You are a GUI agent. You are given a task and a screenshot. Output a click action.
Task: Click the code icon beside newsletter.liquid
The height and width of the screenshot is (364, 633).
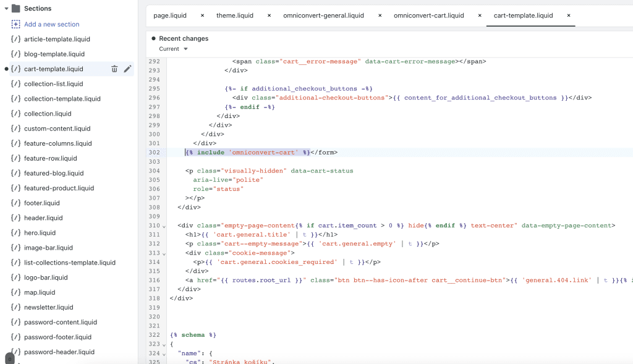(15, 307)
